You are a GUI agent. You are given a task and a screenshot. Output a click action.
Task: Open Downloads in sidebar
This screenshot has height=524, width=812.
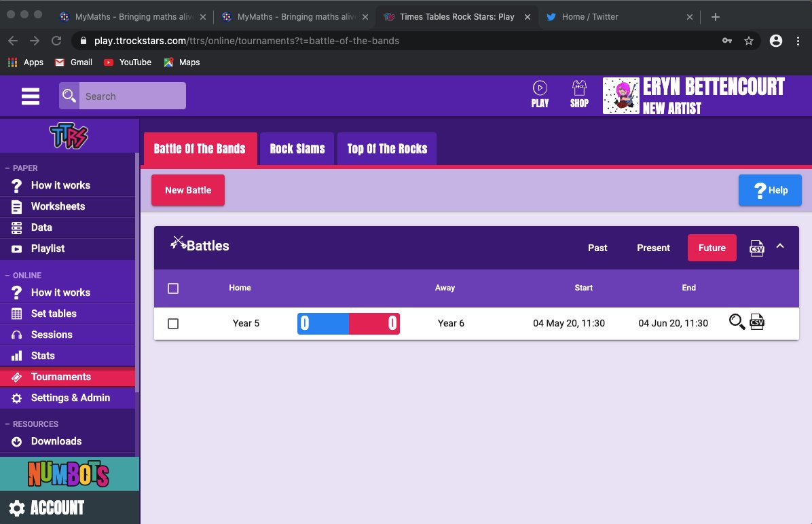tap(67, 442)
